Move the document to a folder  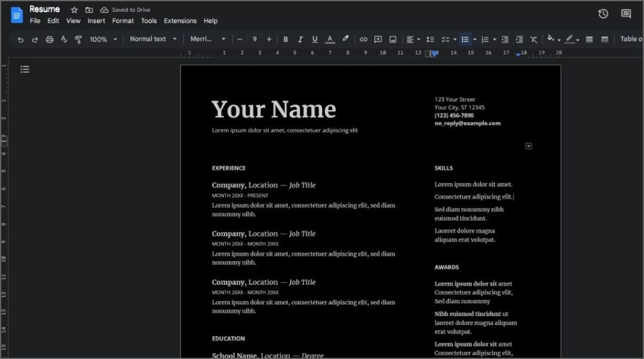click(x=89, y=10)
